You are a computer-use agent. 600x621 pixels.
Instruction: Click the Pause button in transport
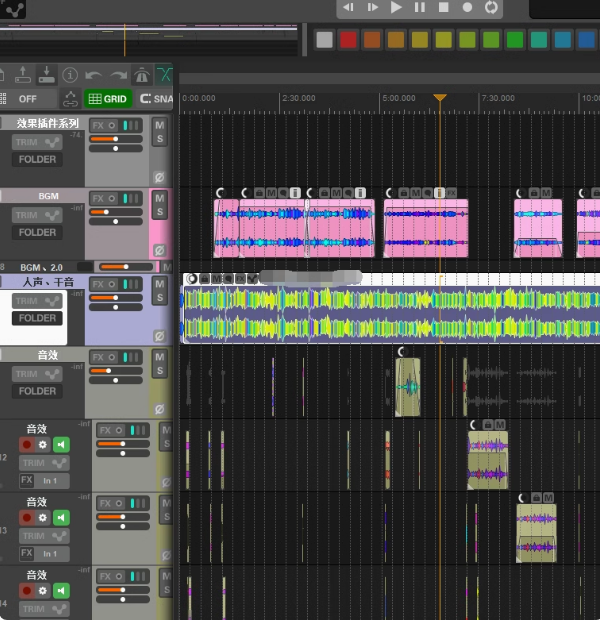pos(420,7)
